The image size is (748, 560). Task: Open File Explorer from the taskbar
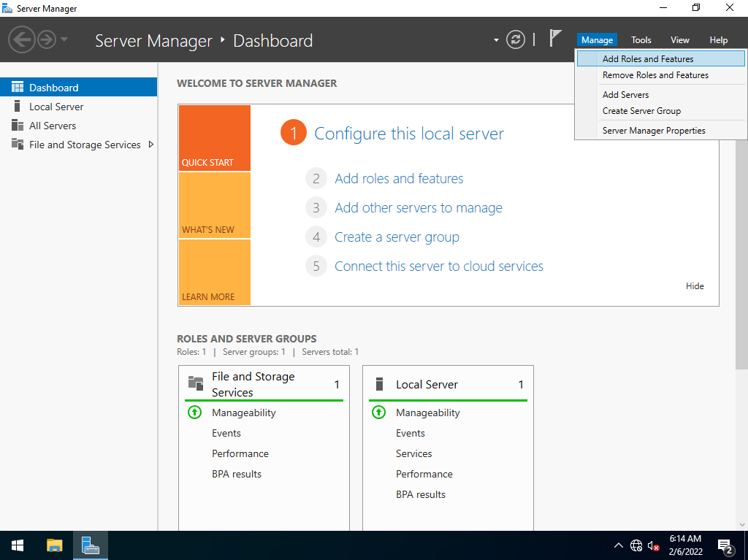[x=54, y=545]
